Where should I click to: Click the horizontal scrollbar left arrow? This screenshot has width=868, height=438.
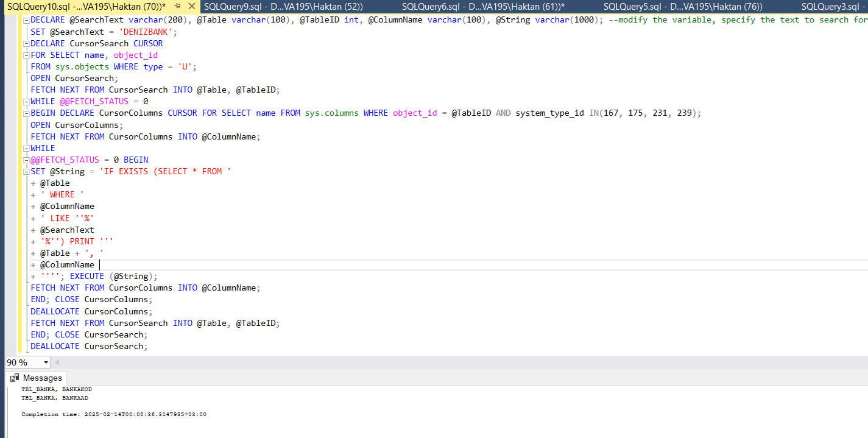(x=57, y=362)
